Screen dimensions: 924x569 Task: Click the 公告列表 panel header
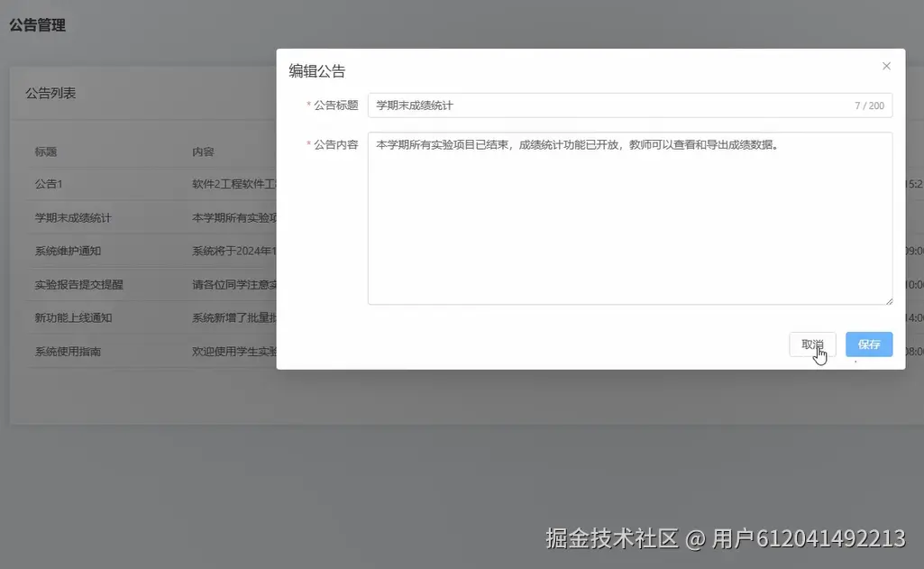[x=50, y=93]
